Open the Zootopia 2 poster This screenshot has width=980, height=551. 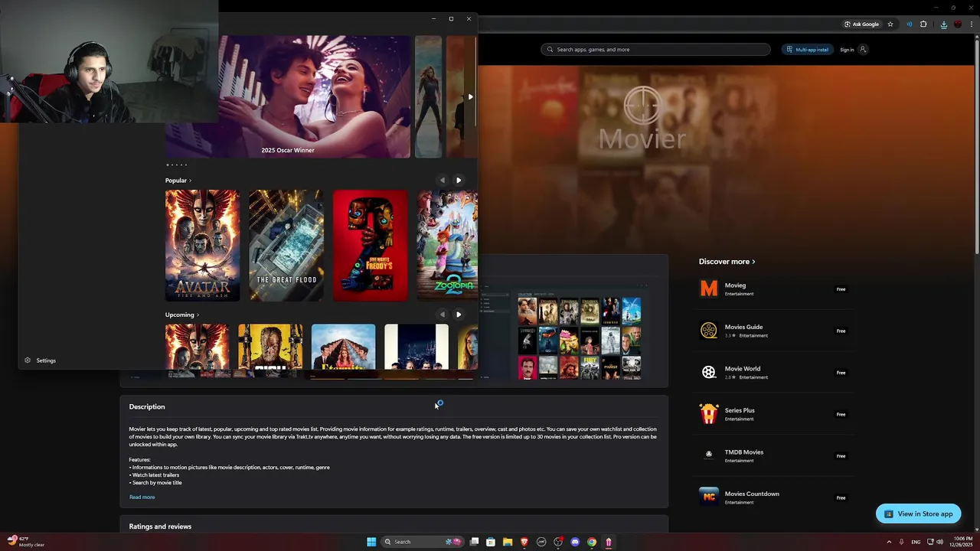[x=447, y=246]
